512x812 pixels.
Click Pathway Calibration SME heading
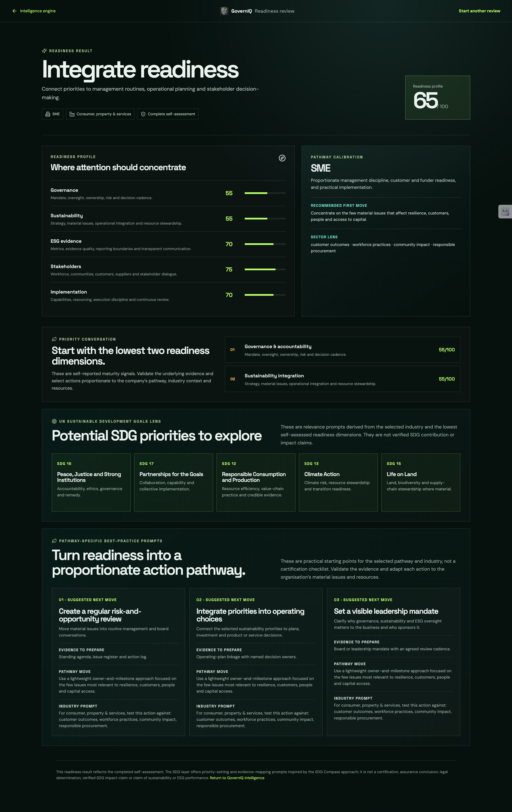pyautogui.click(x=320, y=168)
